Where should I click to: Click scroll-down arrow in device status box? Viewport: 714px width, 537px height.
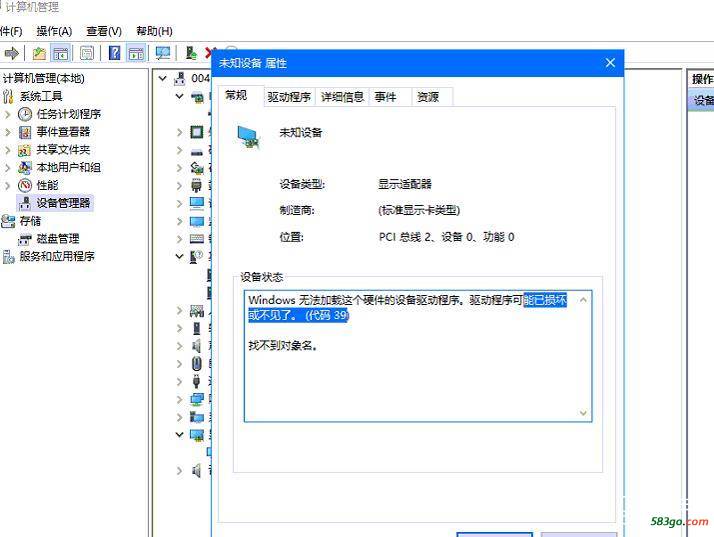[583, 413]
